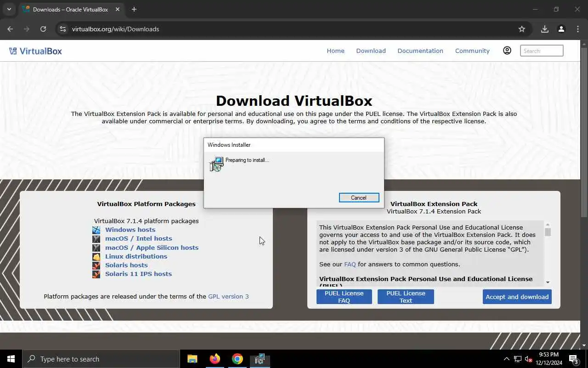588x368 pixels.
Task: Click the Windows taskbar search box
Action: point(101,359)
